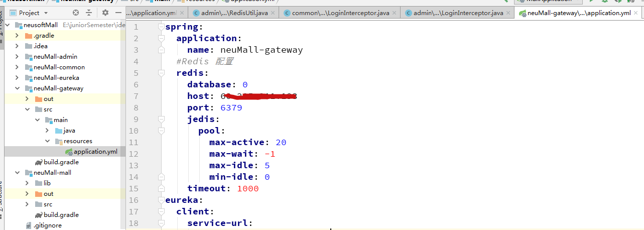Close the first application.yml tab
The image size is (644, 230).
click(182, 13)
